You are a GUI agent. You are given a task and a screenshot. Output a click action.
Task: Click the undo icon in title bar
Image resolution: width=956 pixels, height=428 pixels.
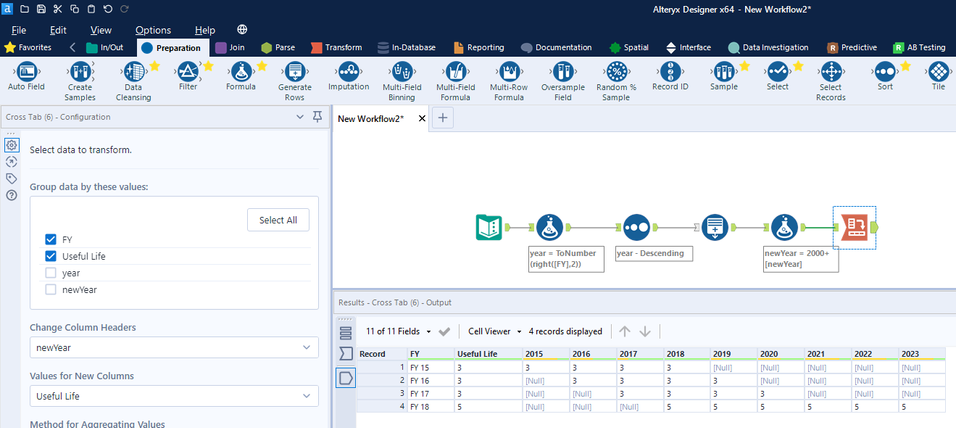point(108,9)
